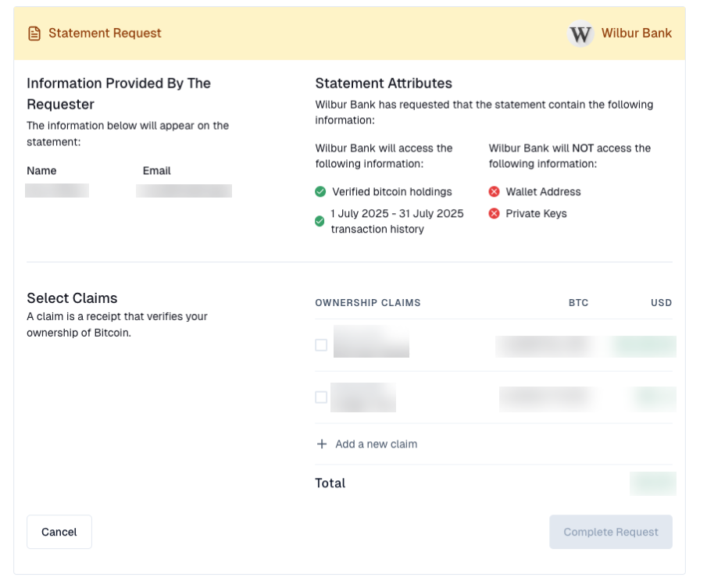Click the OWNERSHIP CLAIMS column header
Screen dimensions: 707x588
(368, 303)
